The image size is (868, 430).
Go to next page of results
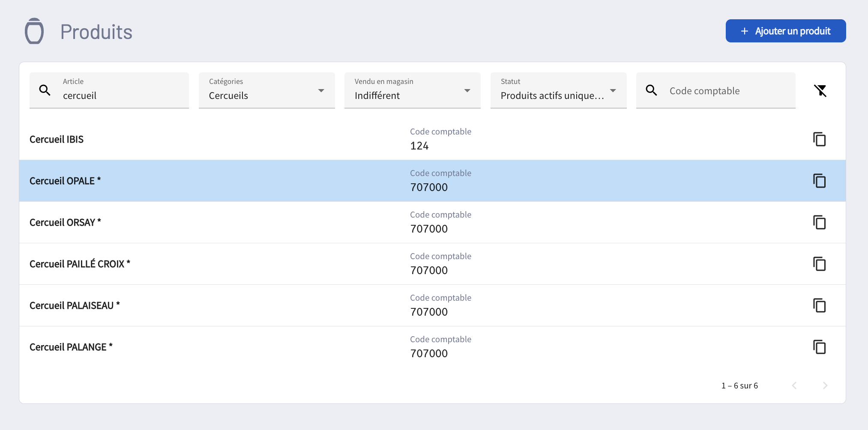pyautogui.click(x=825, y=385)
